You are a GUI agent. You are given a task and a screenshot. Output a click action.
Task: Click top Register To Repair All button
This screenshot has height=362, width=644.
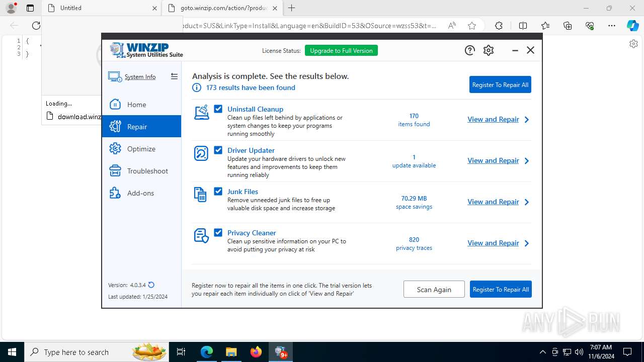point(500,84)
